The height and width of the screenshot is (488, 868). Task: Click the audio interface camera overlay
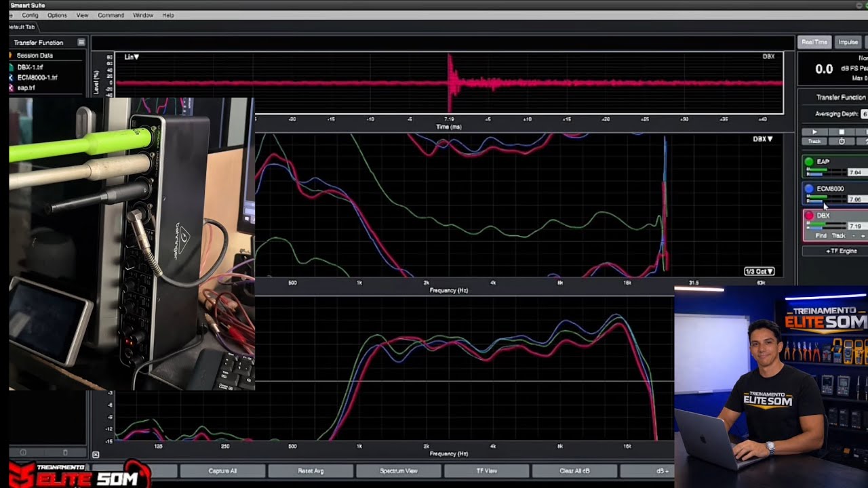pos(132,244)
